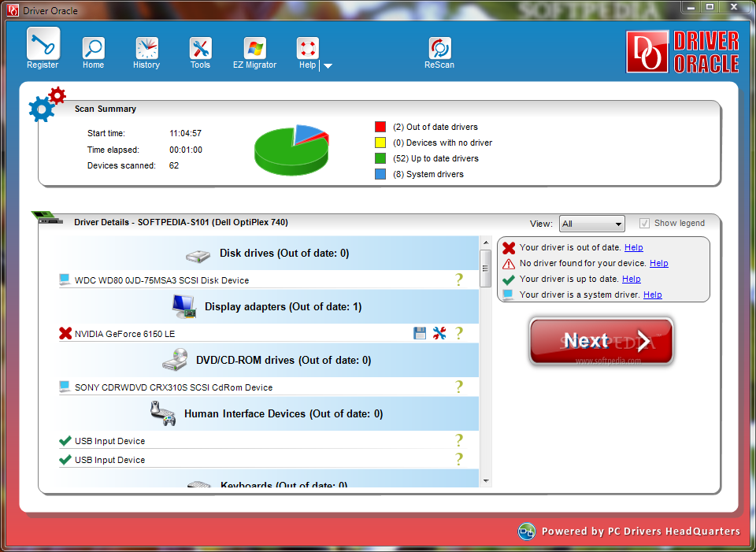This screenshot has width=756, height=552.
Task: Click Driver Details network card icon
Action: [x=47, y=217]
